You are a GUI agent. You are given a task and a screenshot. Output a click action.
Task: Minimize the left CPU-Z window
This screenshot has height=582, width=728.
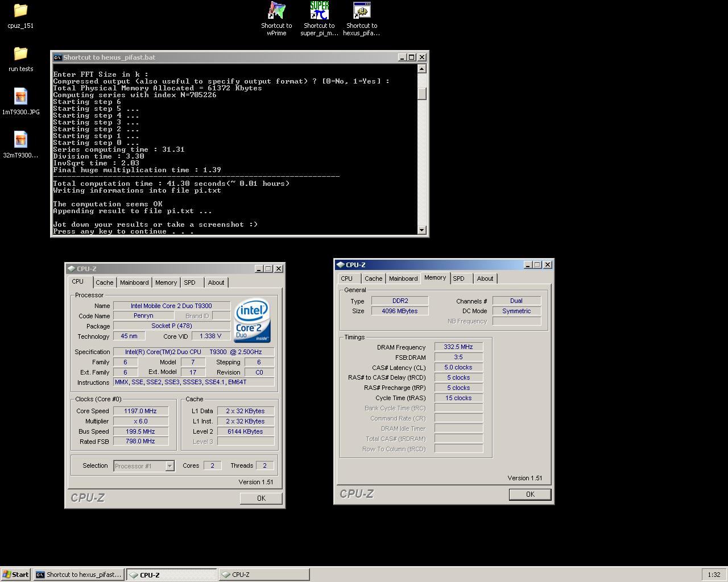(259, 269)
